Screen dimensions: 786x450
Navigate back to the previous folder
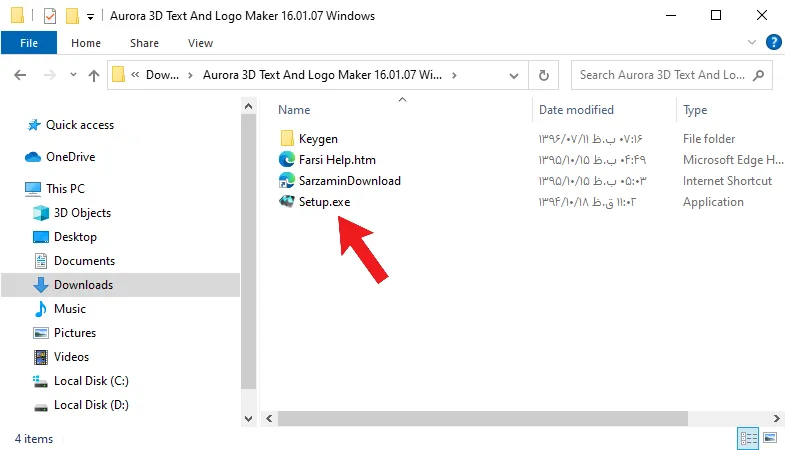[20, 75]
